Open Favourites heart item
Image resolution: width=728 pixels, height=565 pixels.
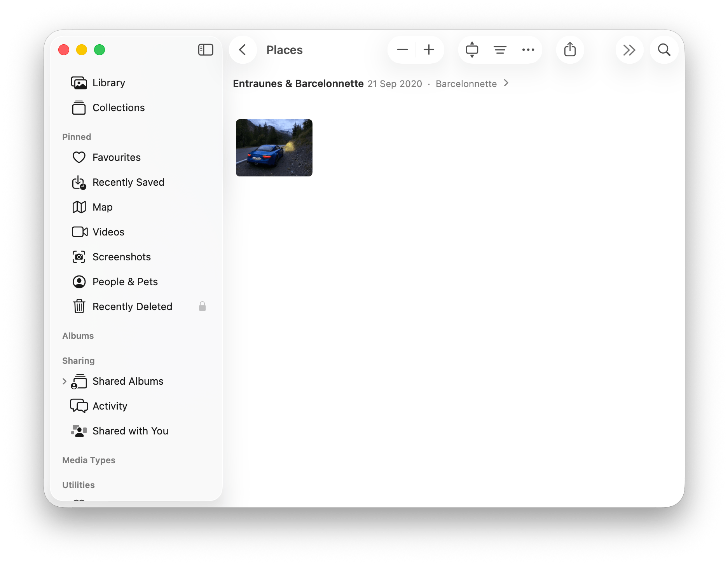coord(116,157)
